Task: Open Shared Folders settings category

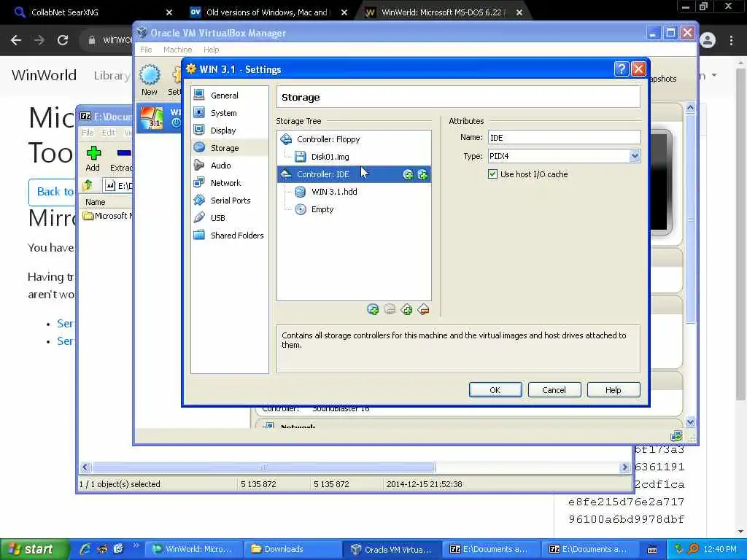Action: pyautogui.click(x=237, y=236)
